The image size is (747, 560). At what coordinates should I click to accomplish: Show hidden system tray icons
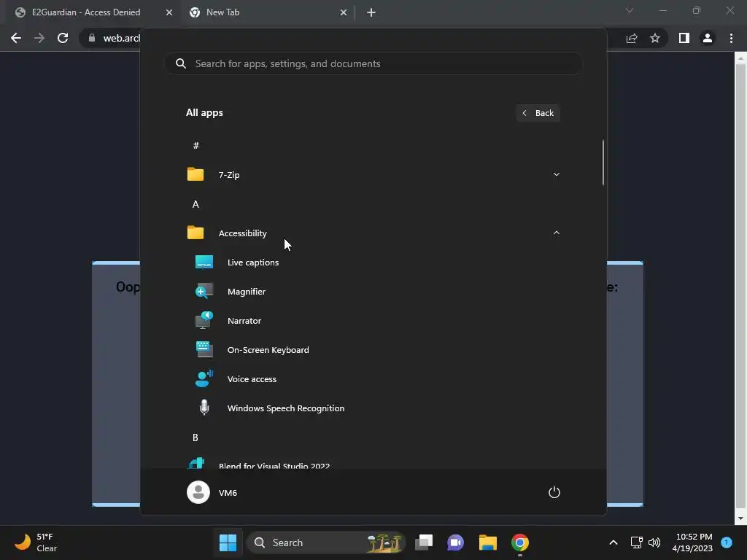click(x=614, y=542)
